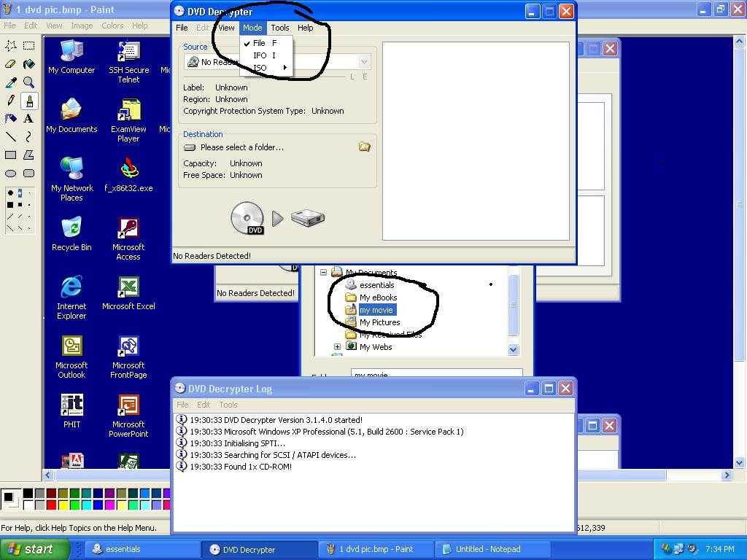
Task: Open the Source drive dropdown
Action: coord(363,62)
